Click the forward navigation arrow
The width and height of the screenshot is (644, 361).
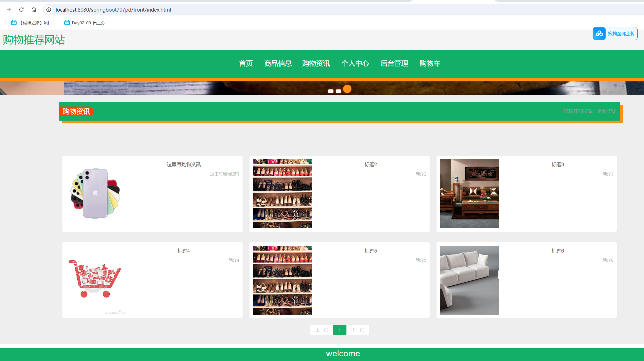tap(9, 10)
